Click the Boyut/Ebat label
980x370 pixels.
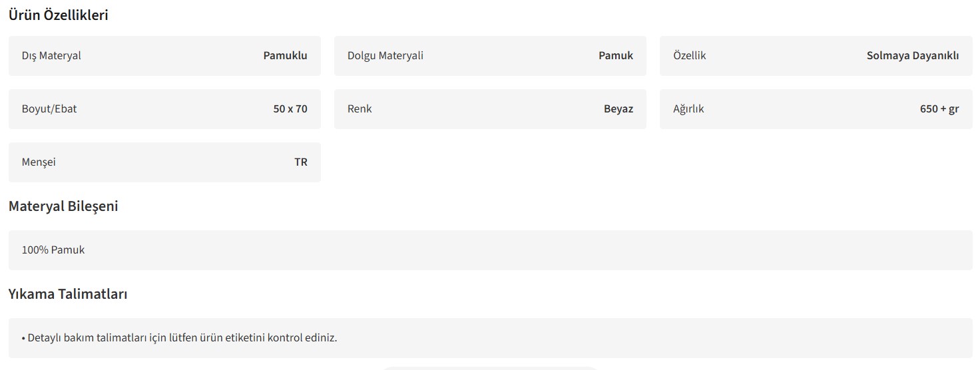49,109
